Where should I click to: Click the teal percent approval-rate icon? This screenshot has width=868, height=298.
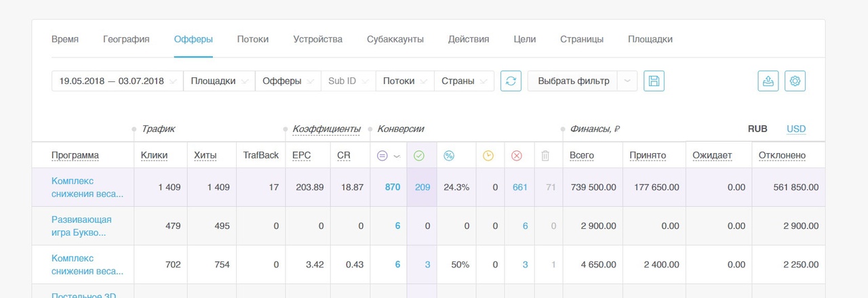[449, 156]
